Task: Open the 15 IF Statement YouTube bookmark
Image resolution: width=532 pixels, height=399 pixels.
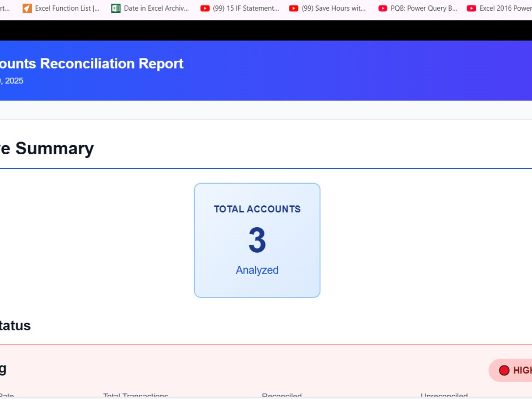Action: (x=239, y=8)
